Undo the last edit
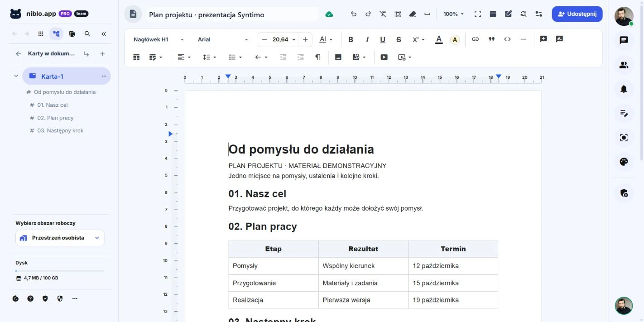The width and height of the screenshot is (644, 322). (x=354, y=14)
